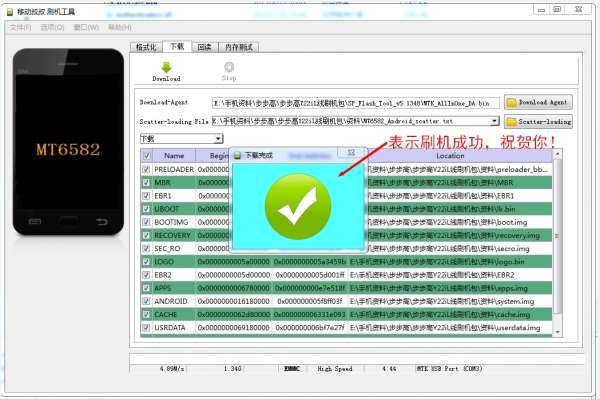Image resolution: width=600 pixels, height=399 pixels.
Task: Uncheck the APPS checkbox
Action: point(146,288)
